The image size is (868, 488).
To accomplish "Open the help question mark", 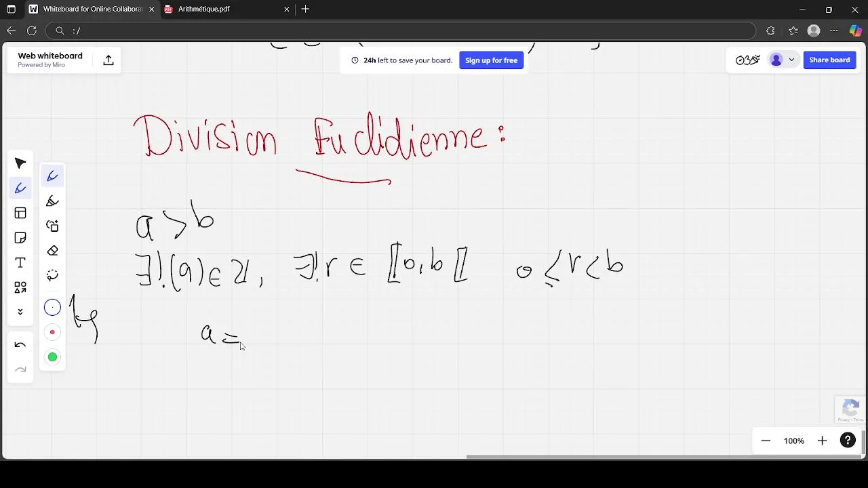I will (848, 441).
